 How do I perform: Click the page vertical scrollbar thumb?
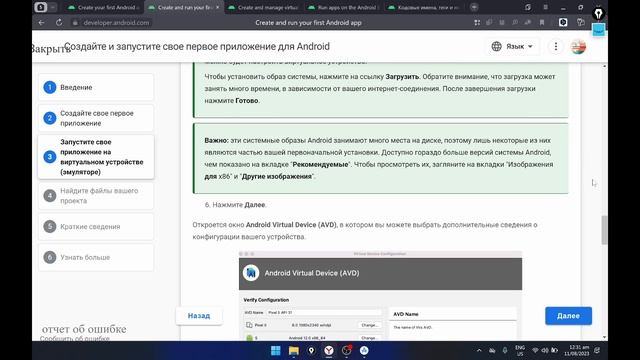[604, 230]
